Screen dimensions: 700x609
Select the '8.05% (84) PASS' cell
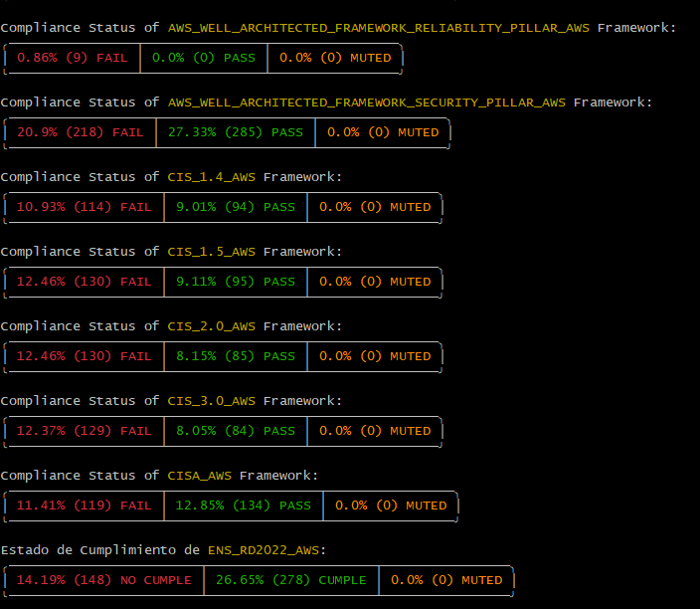pyautogui.click(x=236, y=431)
